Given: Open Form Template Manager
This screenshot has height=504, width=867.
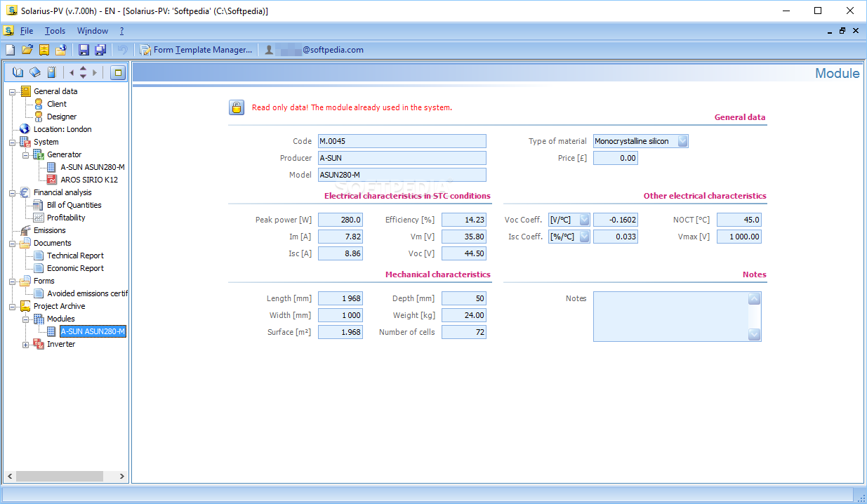Looking at the screenshot, I should (196, 50).
